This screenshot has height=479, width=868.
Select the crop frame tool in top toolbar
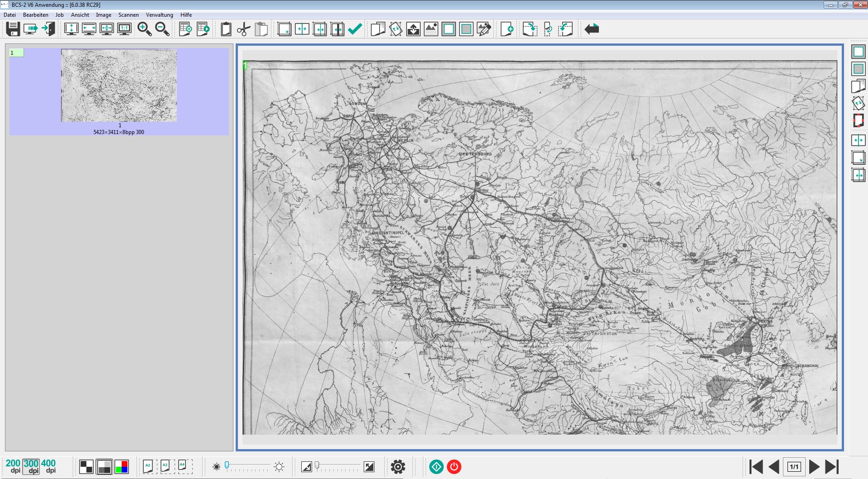click(284, 29)
